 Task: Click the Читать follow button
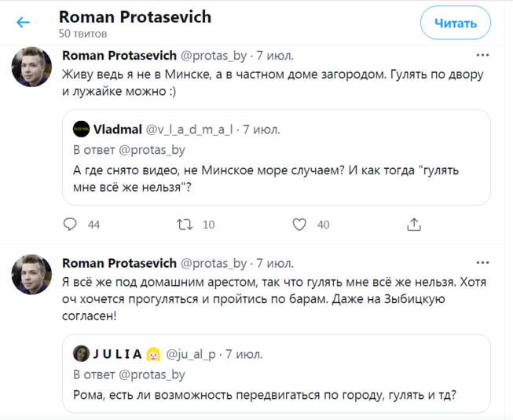click(456, 24)
